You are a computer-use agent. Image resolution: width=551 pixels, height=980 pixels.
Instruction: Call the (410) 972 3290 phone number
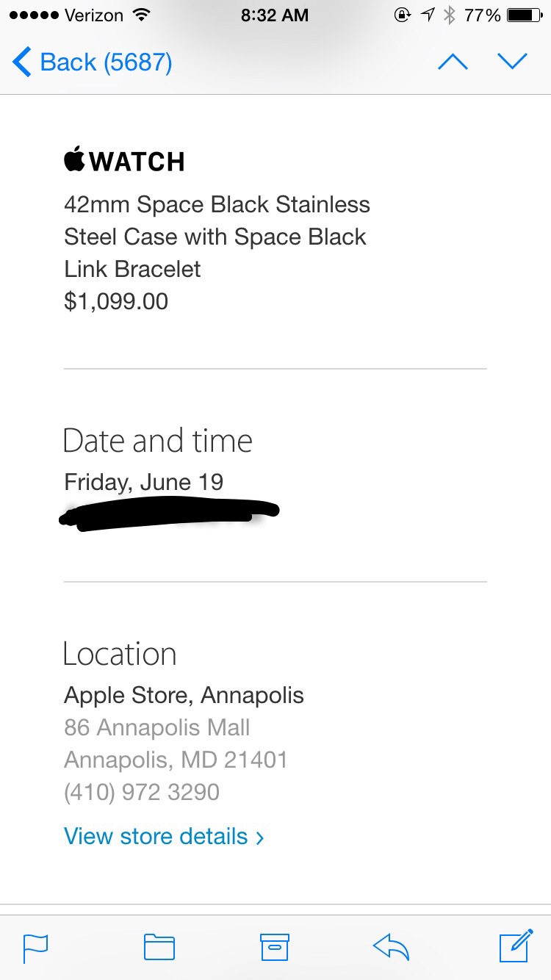click(x=142, y=792)
